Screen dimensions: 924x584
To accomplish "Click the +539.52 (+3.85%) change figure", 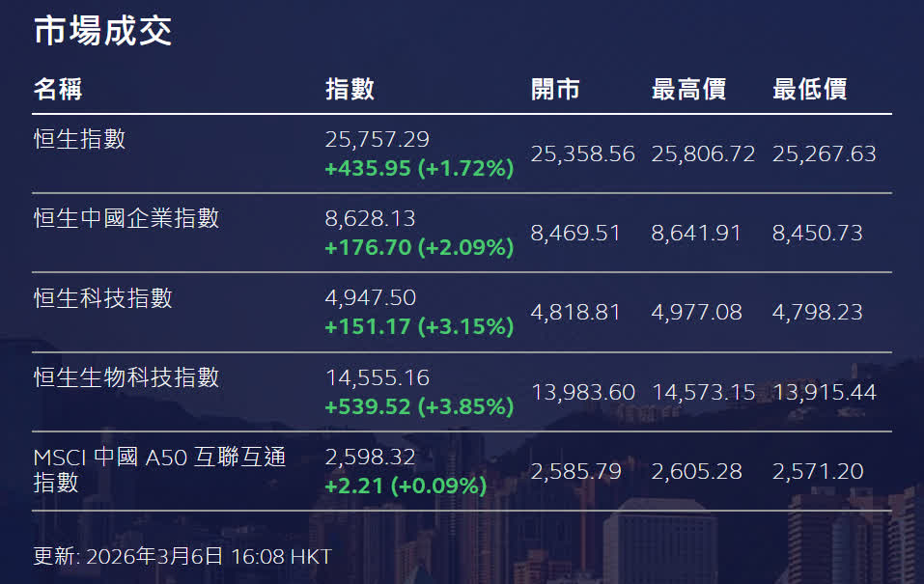I will (x=419, y=406).
